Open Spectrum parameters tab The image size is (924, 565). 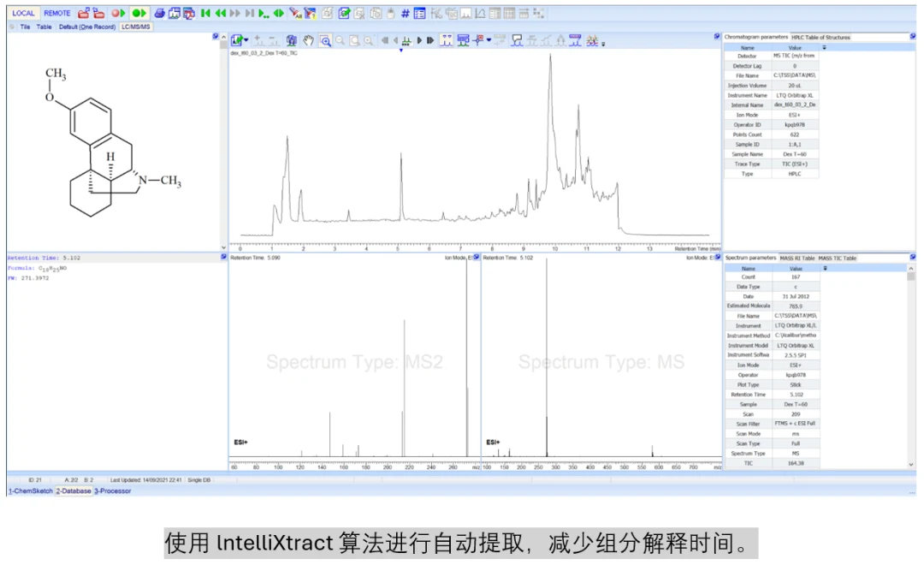click(751, 258)
